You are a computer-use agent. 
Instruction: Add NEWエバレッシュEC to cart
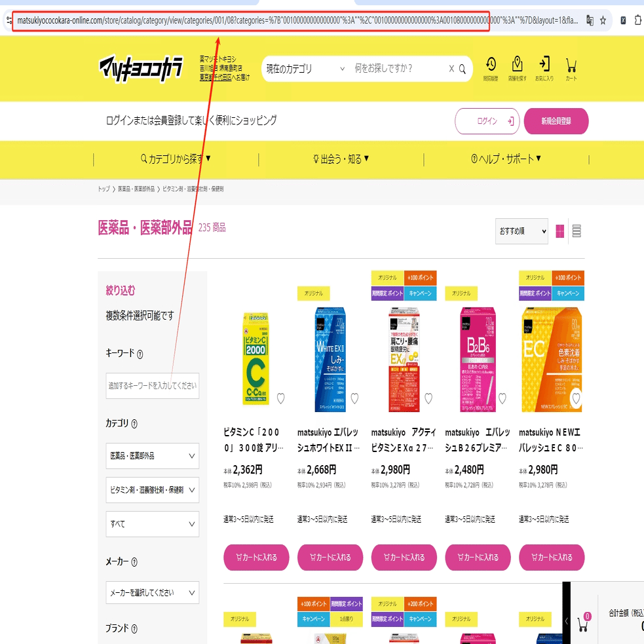pyautogui.click(x=552, y=558)
